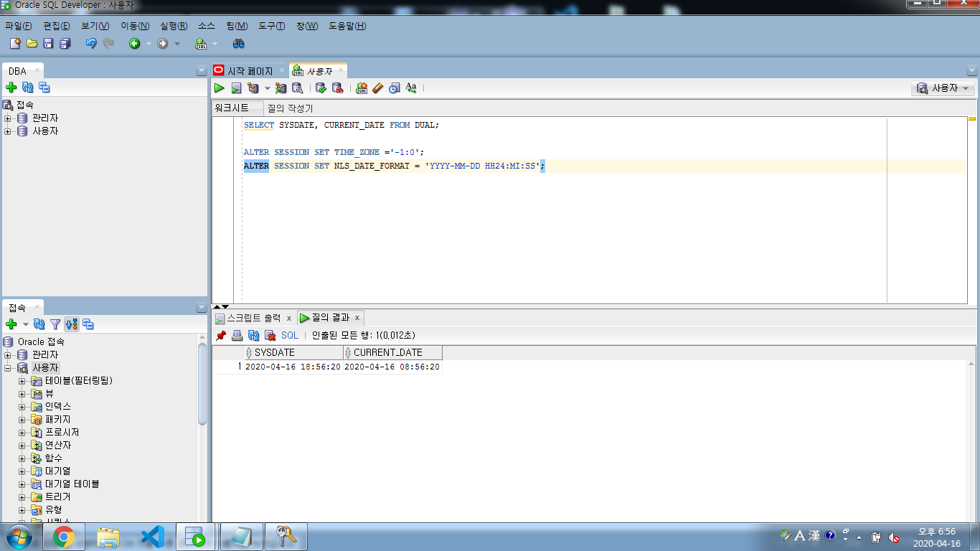Click the binoculars find database object icon

point(239,44)
